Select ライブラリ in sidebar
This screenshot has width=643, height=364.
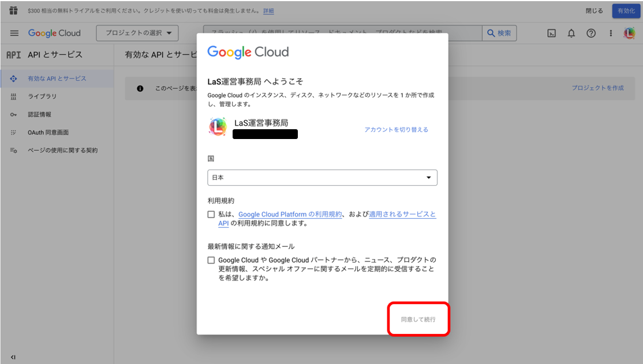(57, 96)
